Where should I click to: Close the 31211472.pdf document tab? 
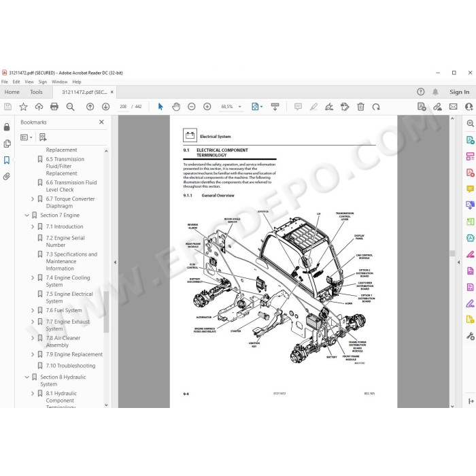coord(112,92)
